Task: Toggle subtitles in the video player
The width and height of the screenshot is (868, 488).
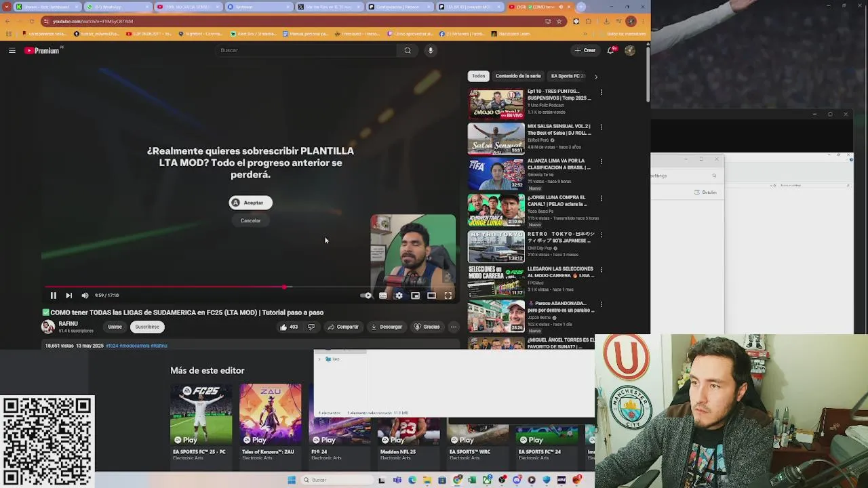Action: click(x=383, y=296)
